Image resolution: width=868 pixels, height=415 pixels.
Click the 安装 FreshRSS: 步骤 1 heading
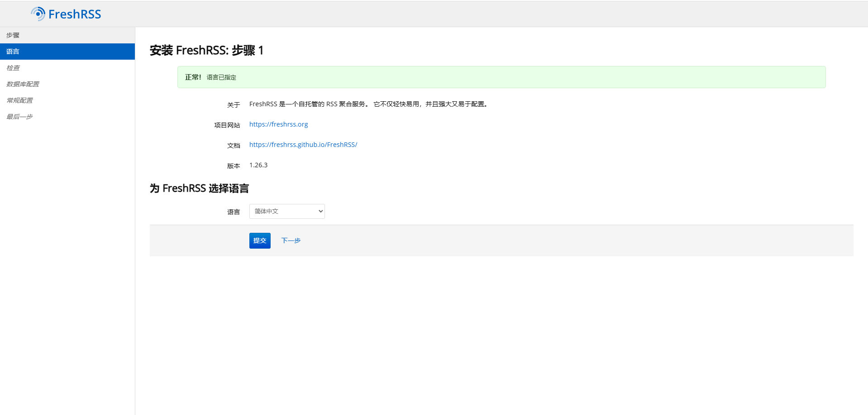tap(207, 50)
